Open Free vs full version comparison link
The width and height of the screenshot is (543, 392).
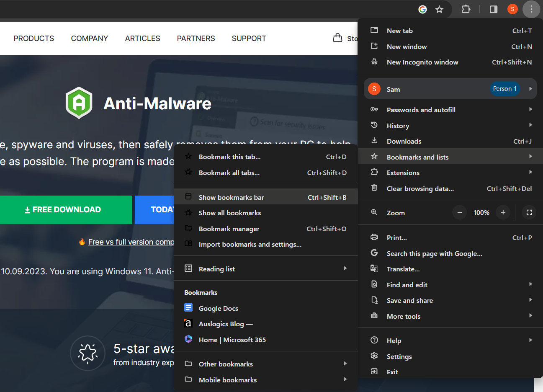pos(131,242)
